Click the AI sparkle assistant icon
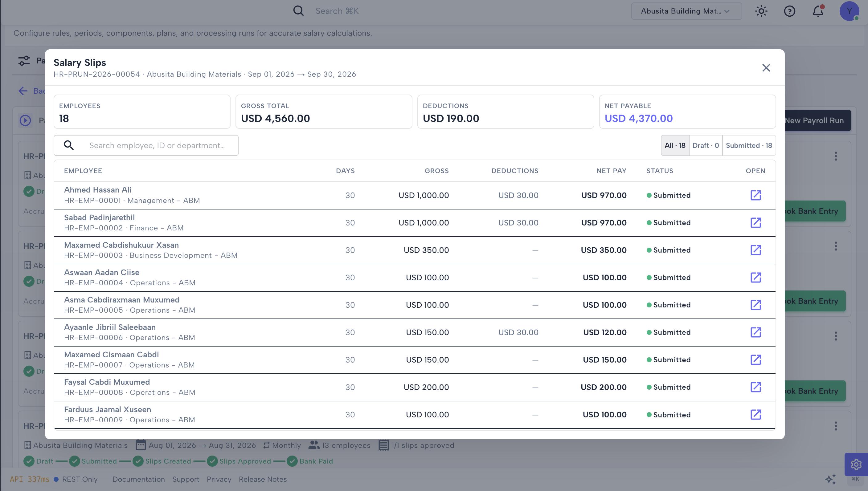 831,479
